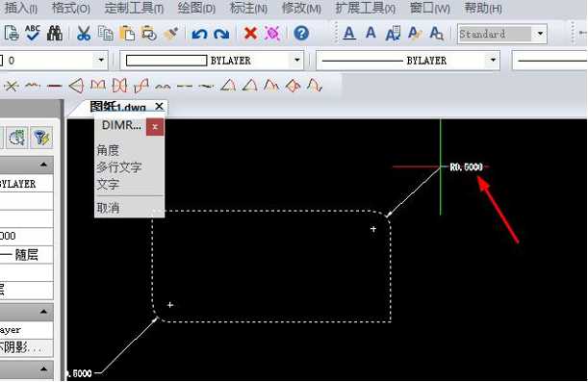Select the plain A single-line text tool
This screenshot has width=588, height=382.
371,33
